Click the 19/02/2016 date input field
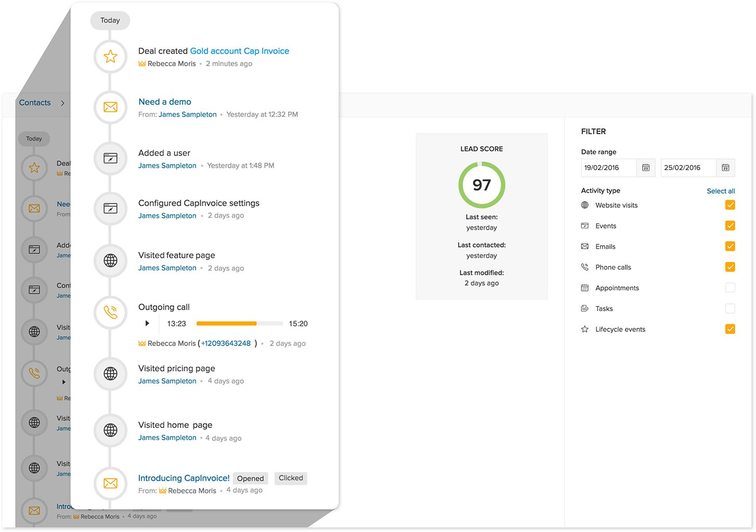This screenshot has width=756, height=532. pos(609,168)
